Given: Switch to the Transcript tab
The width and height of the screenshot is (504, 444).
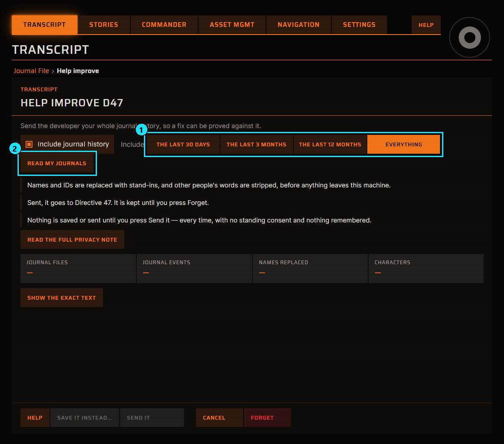Looking at the screenshot, I should tap(44, 25).
